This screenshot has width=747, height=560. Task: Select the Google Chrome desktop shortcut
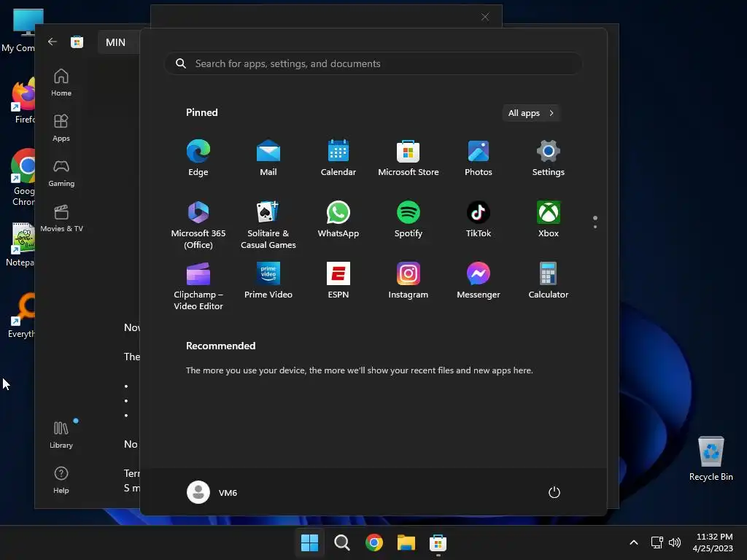pos(23,177)
